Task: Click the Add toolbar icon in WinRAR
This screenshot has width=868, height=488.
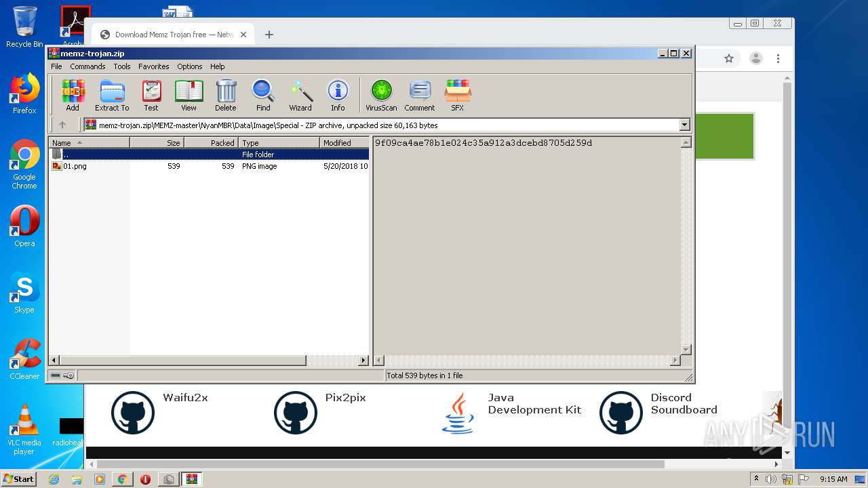Action: pyautogui.click(x=73, y=95)
